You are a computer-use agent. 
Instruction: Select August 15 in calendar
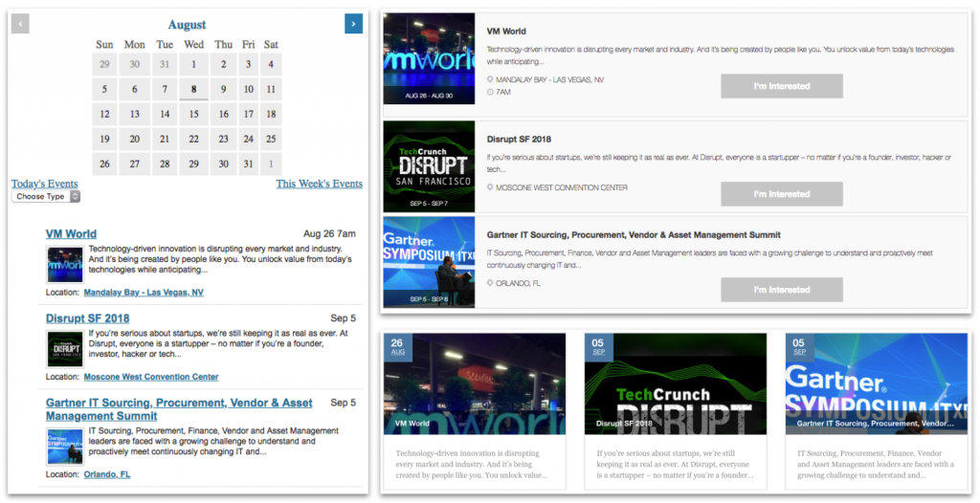193,115
